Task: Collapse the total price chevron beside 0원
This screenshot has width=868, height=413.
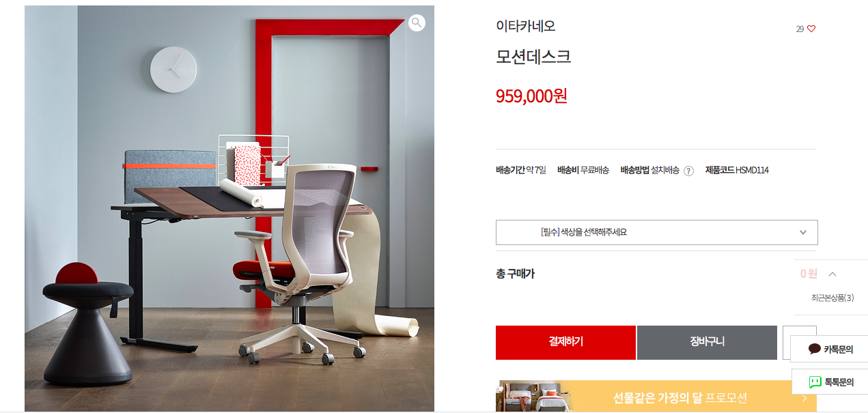Action: [x=832, y=274]
